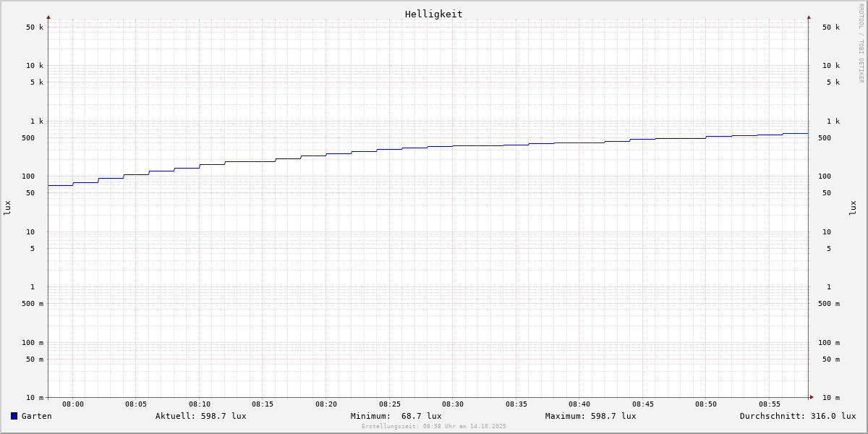Screen dimensions: 868x434
Task: Click the red arrow at the time axis end
Action: (x=812, y=397)
